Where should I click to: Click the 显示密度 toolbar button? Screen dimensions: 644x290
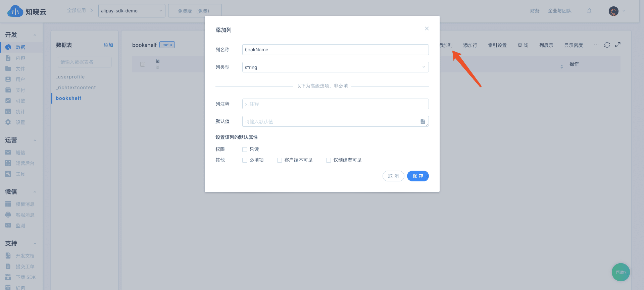(x=574, y=45)
